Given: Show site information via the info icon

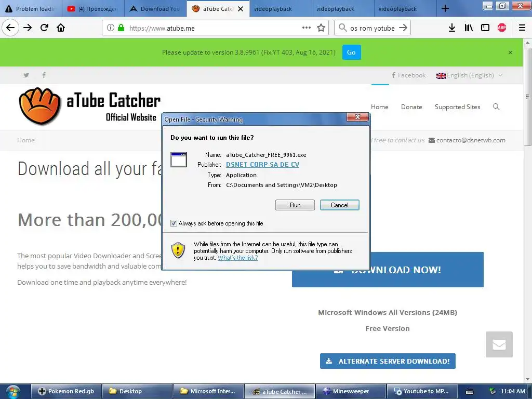Looking at the screenshot, I should (111, 28).
